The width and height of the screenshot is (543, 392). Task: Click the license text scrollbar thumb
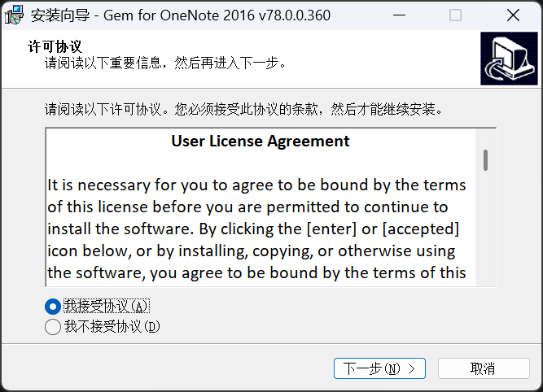click(486, 159)
